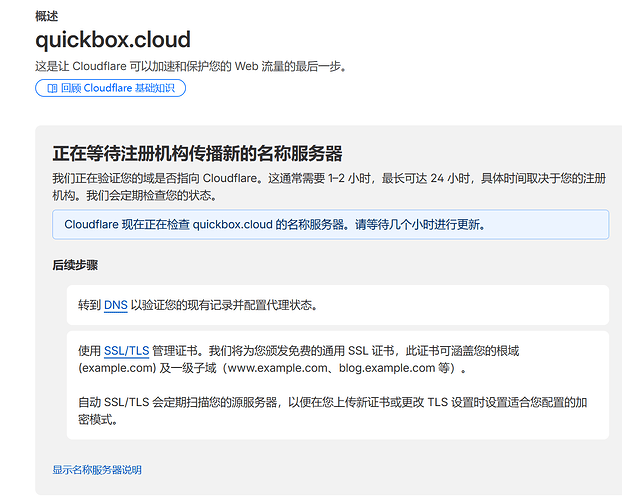Click the 回顾 Cloudflare 基础知识 button

[x=110, y=88]
